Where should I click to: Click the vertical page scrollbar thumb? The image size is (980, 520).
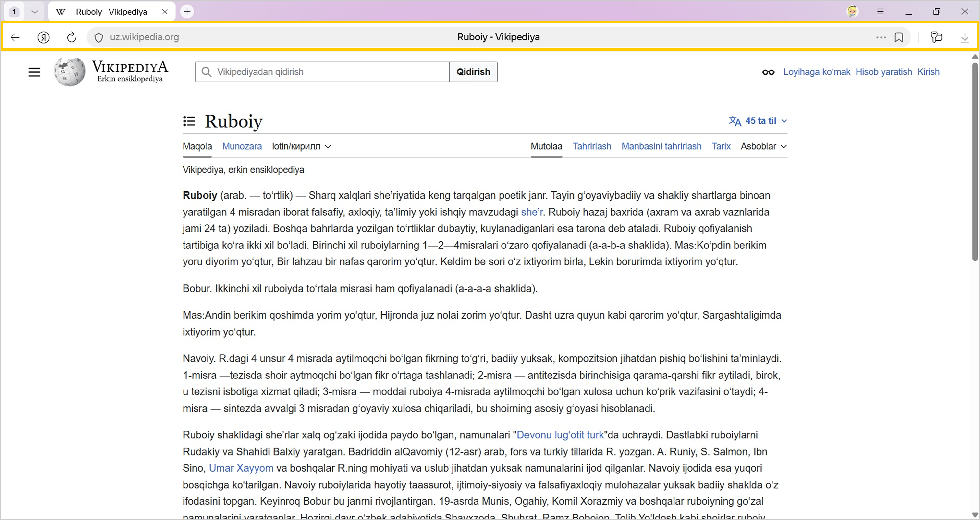[x=975, y=162]
